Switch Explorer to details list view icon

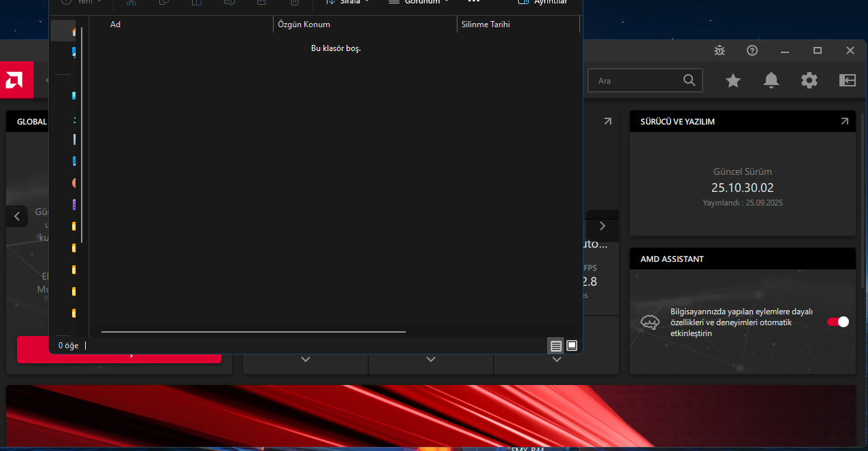pos(556,346)
